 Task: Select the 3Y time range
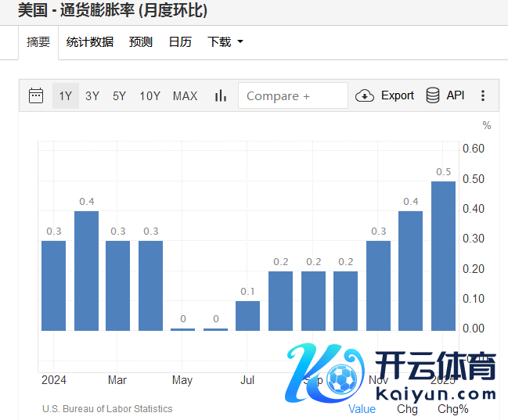click(x=92, y=96)
